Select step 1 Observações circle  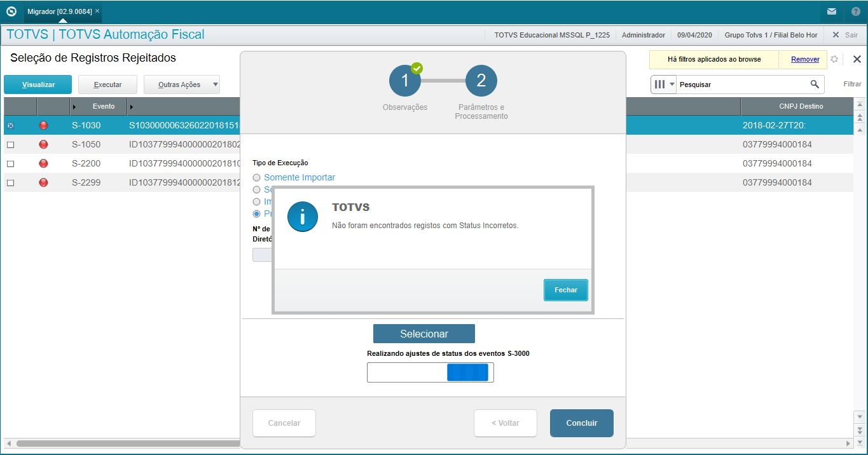[x=405, y=80]
